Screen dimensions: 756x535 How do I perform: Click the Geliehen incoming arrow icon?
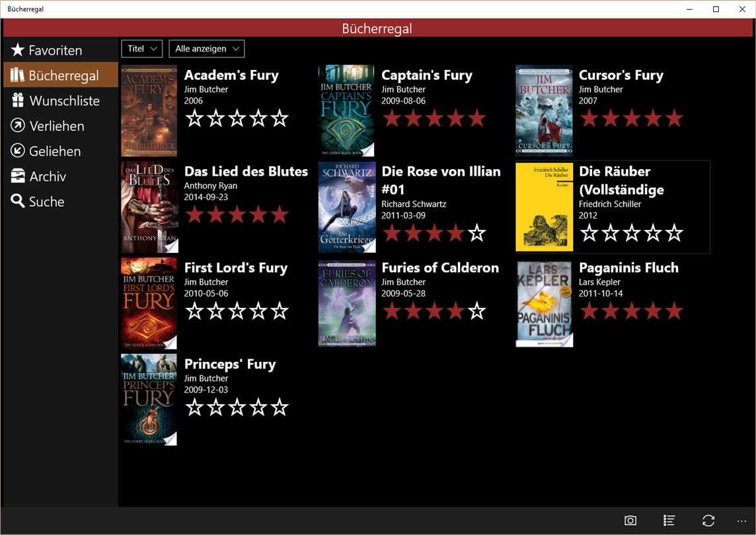click(x=18, y=151)
